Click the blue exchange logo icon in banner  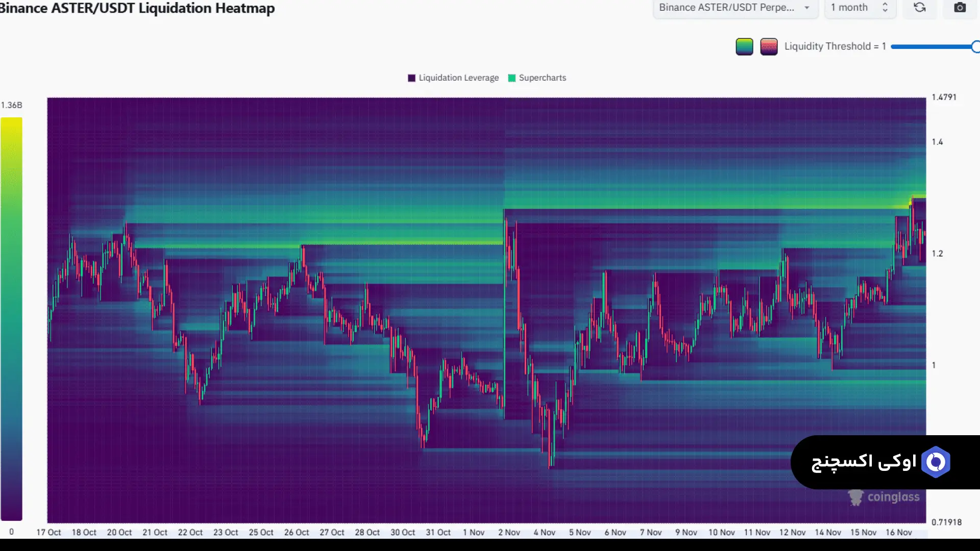936,462
